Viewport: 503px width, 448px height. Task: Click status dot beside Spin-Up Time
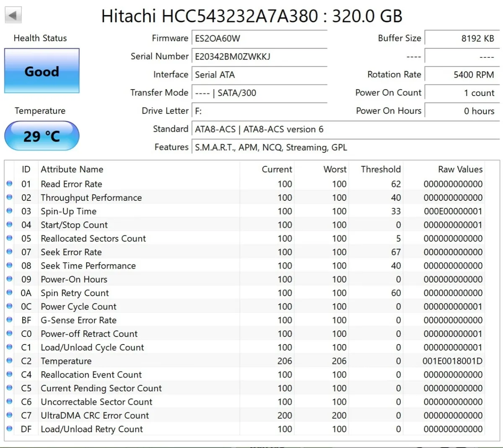[9, 210]
